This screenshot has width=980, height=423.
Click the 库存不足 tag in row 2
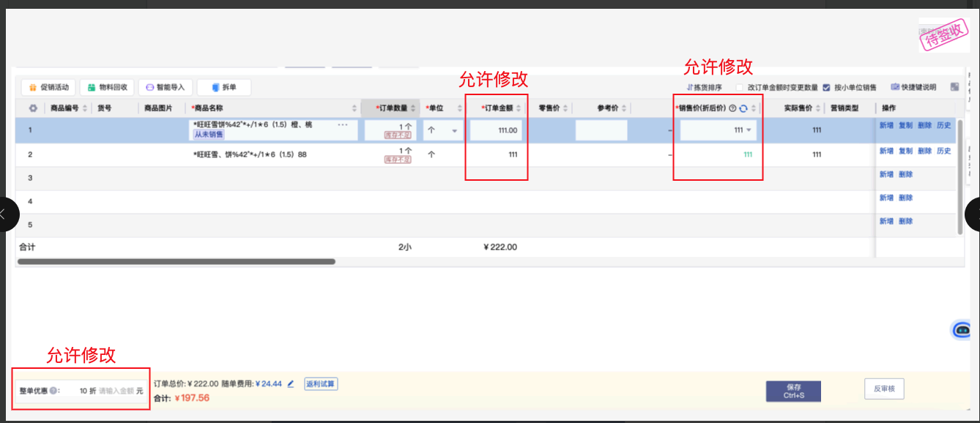pyautogui.click(x=398, y=159)
